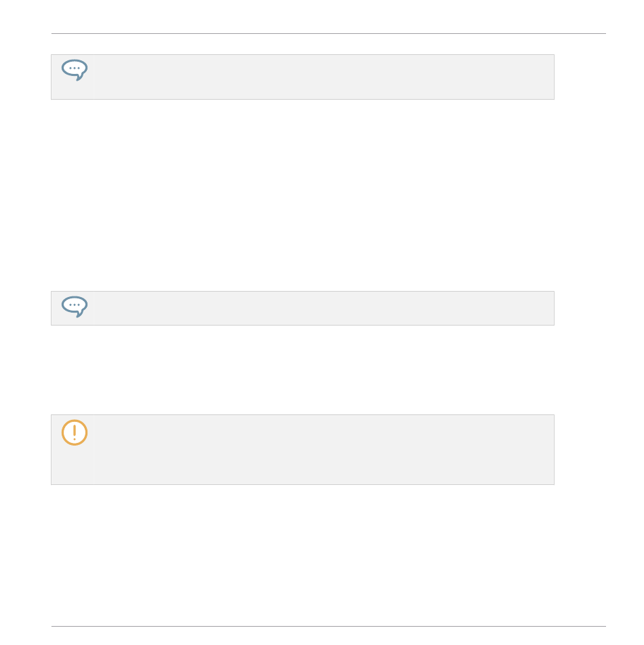644x645 pixels.
Task: Click the right end of the warning box
Action: click(x=543, y=450)
